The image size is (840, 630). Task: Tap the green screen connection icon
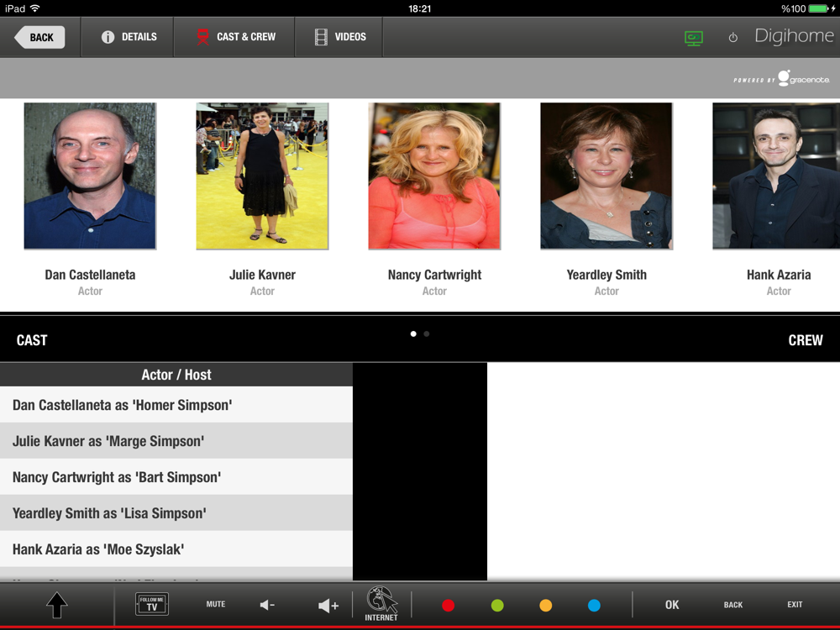[x=693, y=38]
